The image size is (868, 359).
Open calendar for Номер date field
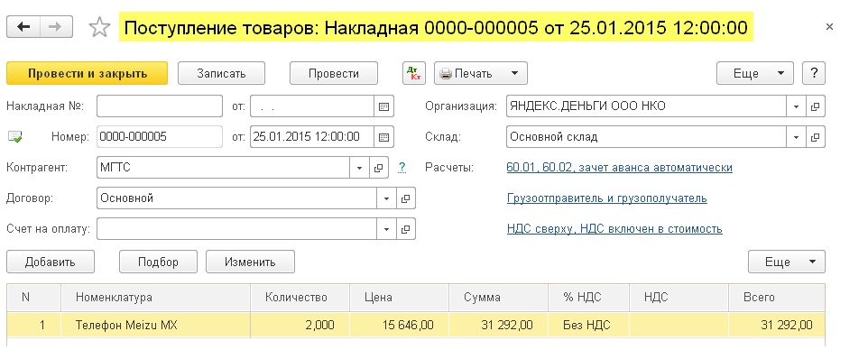click(x=383, y=136)
